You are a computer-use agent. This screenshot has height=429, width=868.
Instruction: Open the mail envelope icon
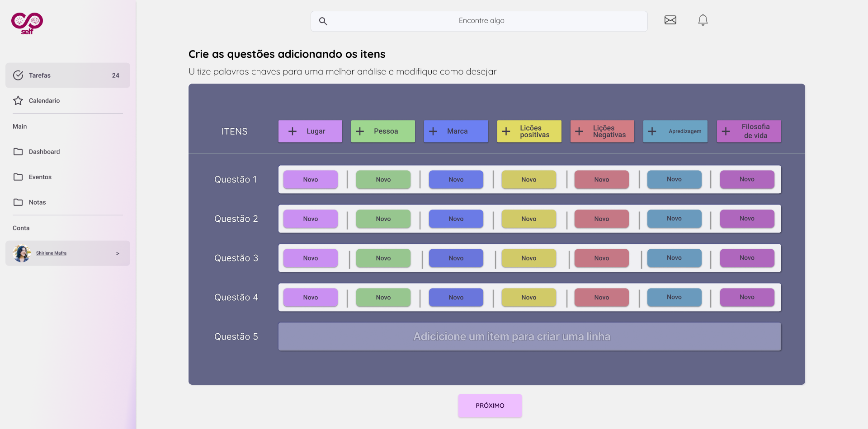click(670, 20)
